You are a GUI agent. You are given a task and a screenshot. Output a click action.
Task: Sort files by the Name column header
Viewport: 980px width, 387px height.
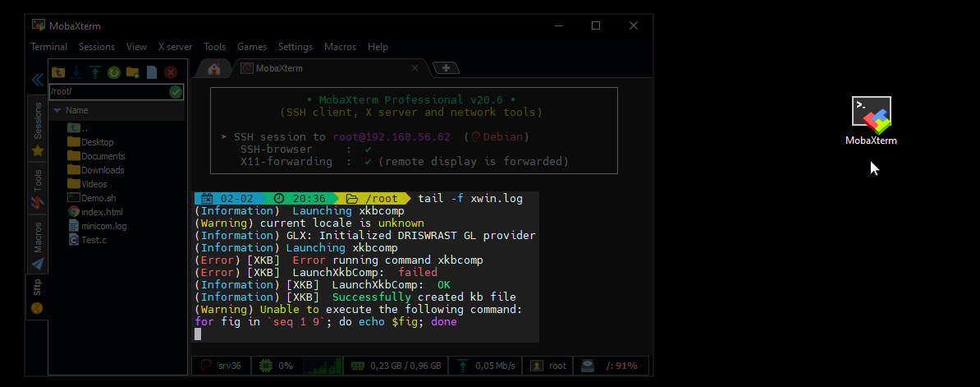(x=117, y=110)
